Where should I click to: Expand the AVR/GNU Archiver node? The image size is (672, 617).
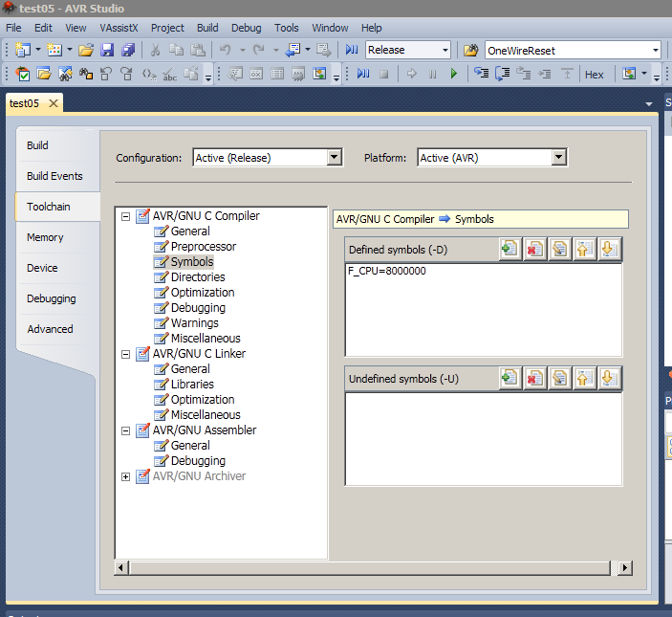pos(126,476)
